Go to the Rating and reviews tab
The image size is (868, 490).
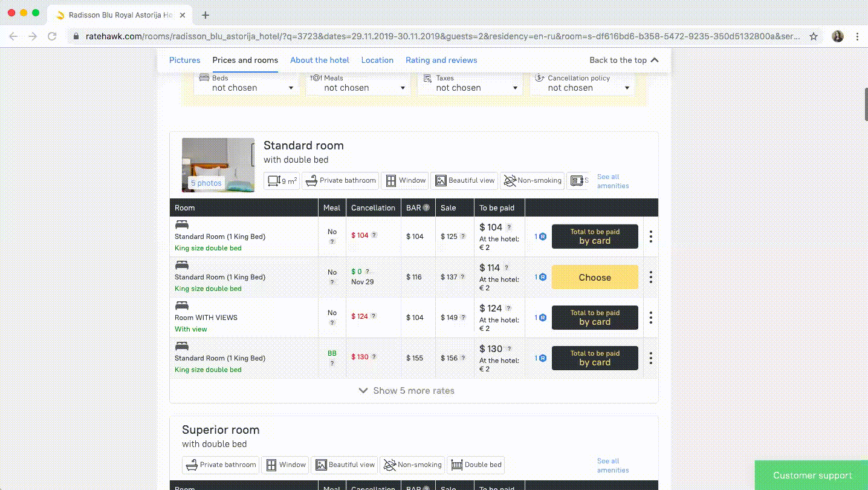click(441, 60)
